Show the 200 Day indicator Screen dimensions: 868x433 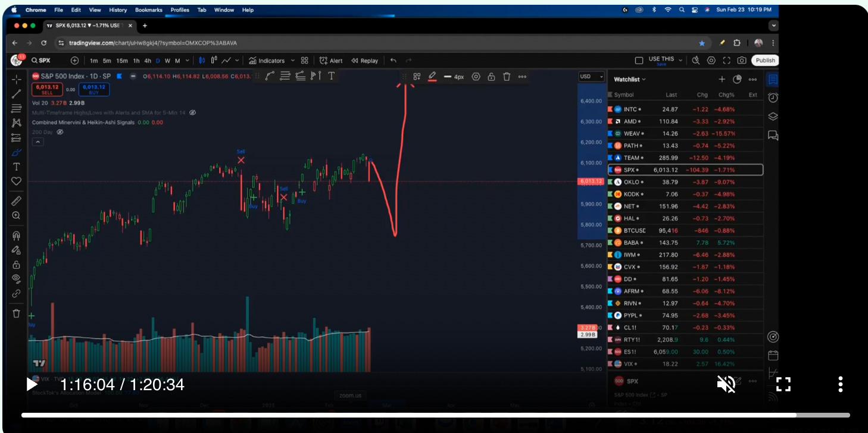pos(59,132)
